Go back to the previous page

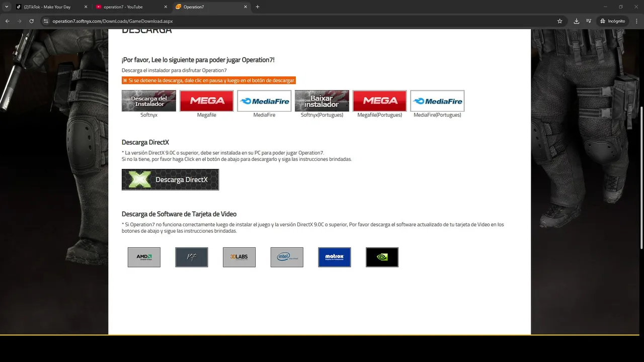pyautogui.click(x=8, y=21)
